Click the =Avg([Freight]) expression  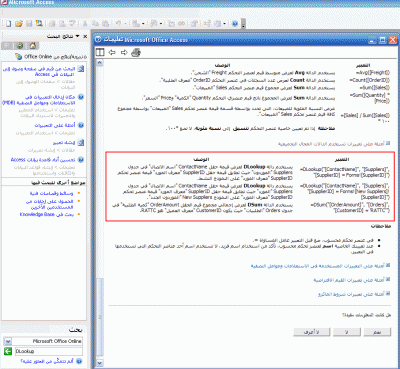point(372,72)
